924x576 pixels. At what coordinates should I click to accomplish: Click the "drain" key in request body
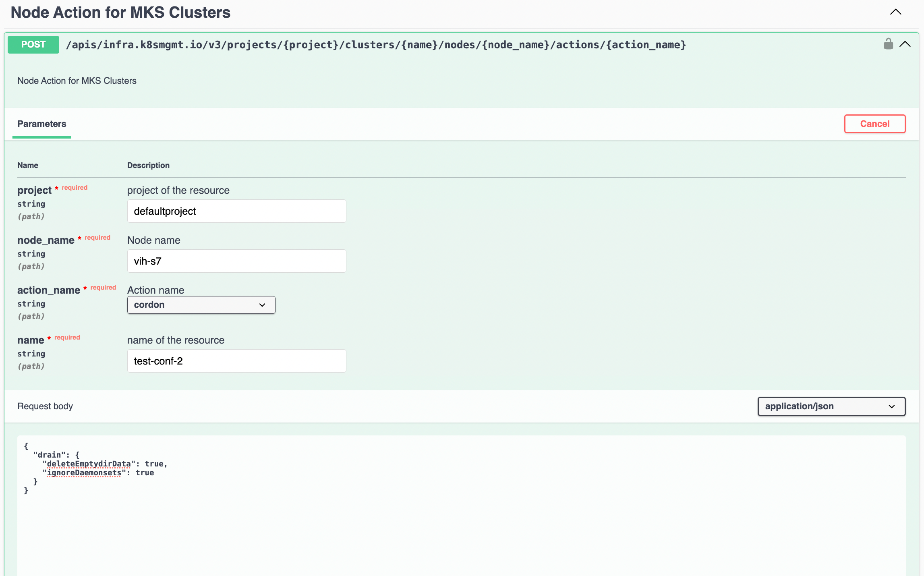point(49,455)
